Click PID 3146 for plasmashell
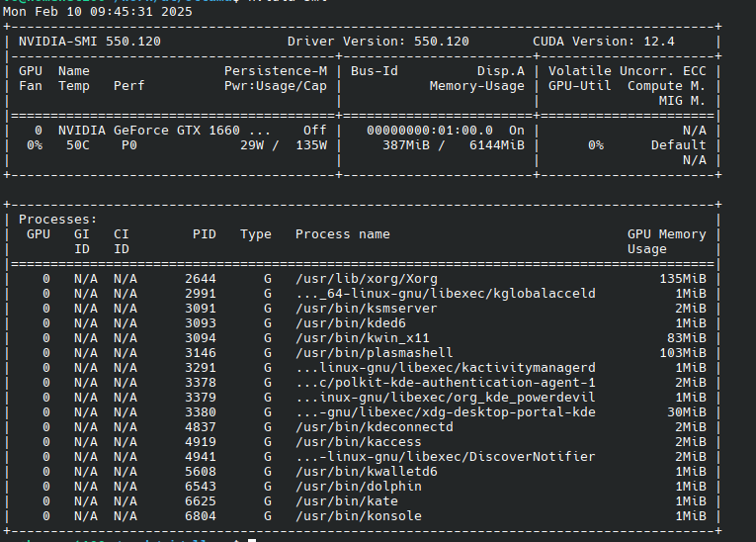This screenshot has height=542, width=756. pos(201,353)
